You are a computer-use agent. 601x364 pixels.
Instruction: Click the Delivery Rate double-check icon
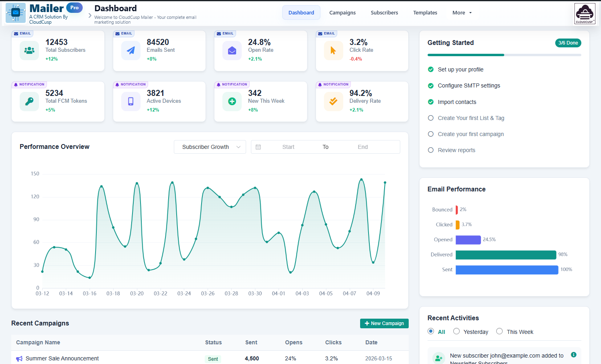pos(333,101)
